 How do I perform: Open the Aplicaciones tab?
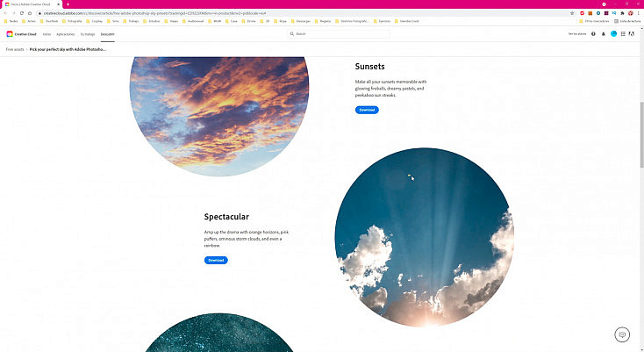pyautogui.click(x=66, y=34)
